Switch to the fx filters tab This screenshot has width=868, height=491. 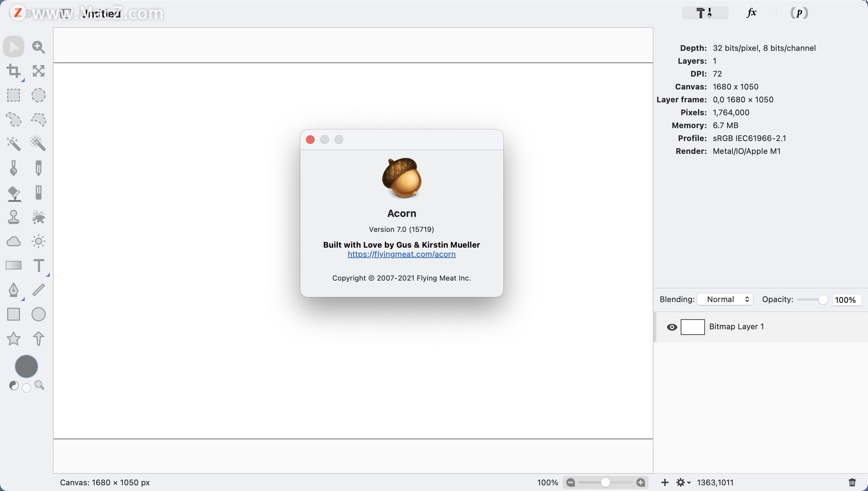pyautogui.click(x=751, y=13)
